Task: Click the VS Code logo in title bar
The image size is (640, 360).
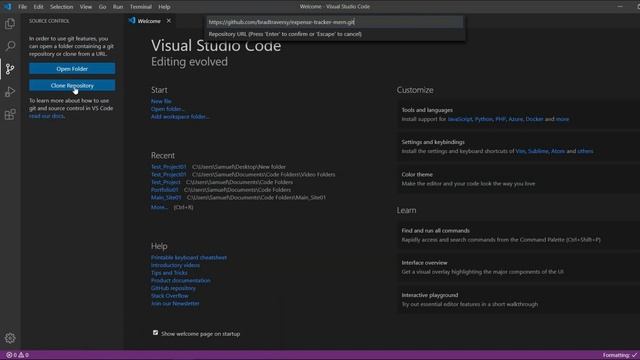Action: pyautogui.click(x=7, y=7)
